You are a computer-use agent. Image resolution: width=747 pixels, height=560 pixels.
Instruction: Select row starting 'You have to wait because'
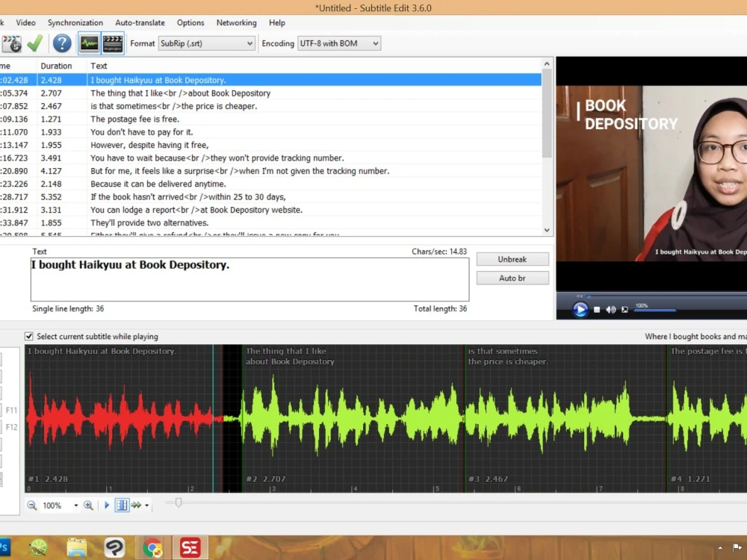pos(270,158)
